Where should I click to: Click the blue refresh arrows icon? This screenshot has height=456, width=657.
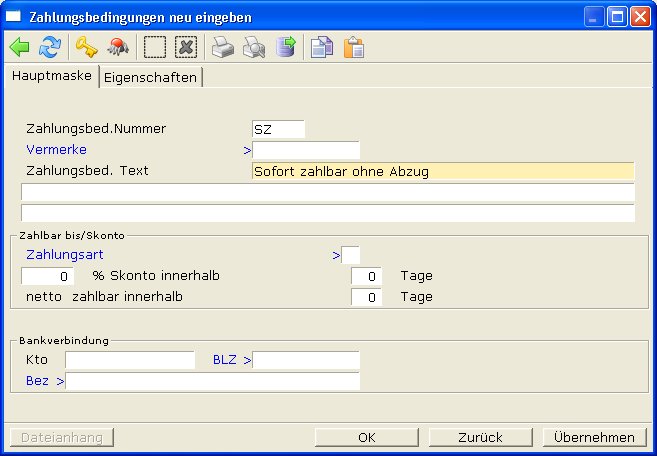point(49,47)
